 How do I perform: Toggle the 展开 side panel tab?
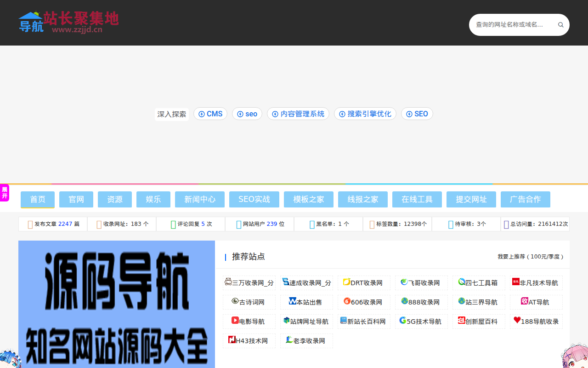point(5,192)
